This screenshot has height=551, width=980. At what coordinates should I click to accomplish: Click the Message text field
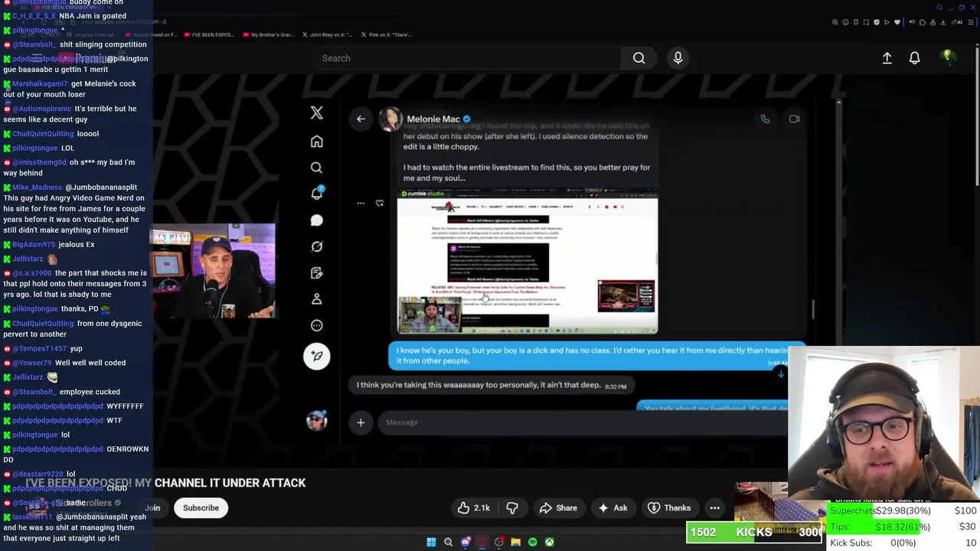tap(582, 422)
